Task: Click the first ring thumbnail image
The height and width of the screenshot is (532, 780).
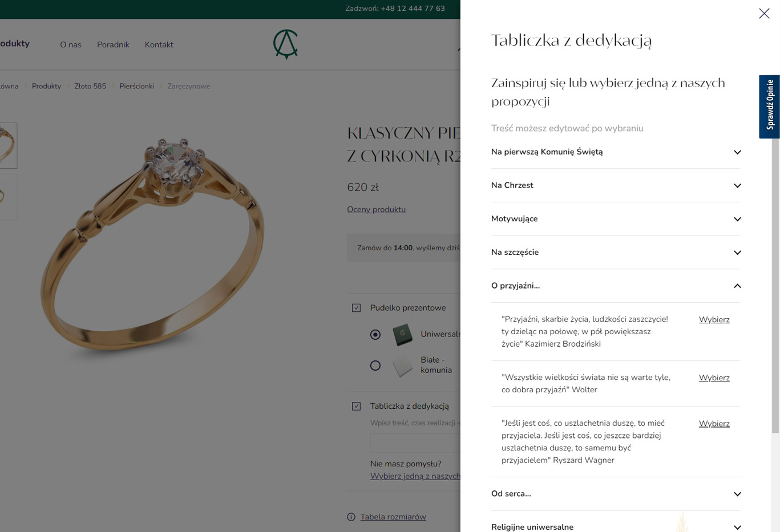Action: click(x=8, y=145)
